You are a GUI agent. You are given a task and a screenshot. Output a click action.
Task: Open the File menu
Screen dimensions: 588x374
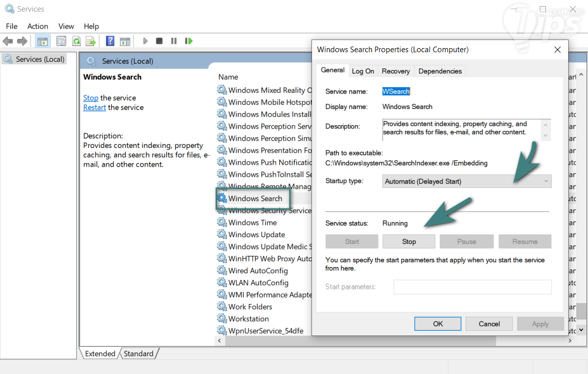pos(12,26)
